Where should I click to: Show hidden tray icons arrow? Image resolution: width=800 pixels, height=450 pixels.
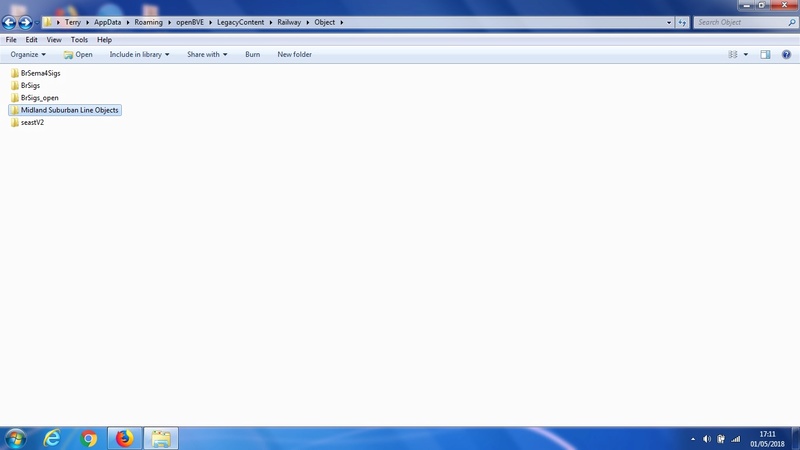pos(693,439)
